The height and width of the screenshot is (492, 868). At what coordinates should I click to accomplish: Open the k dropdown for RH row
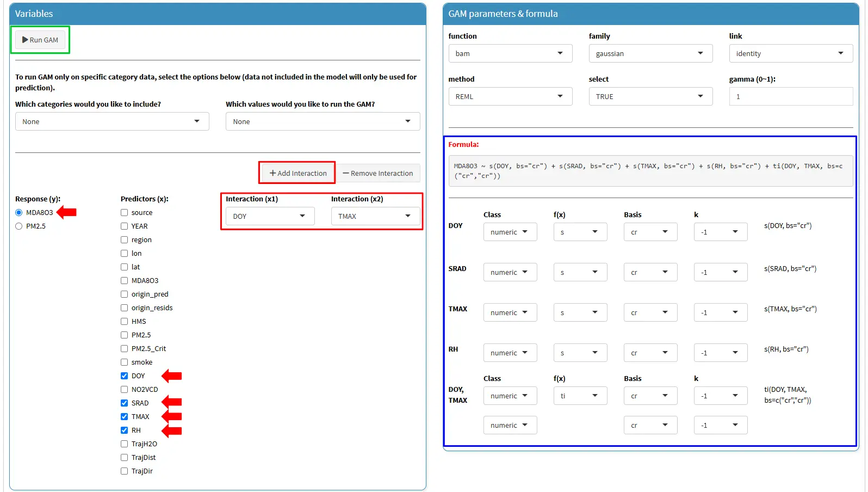click(x=720, y=353)
